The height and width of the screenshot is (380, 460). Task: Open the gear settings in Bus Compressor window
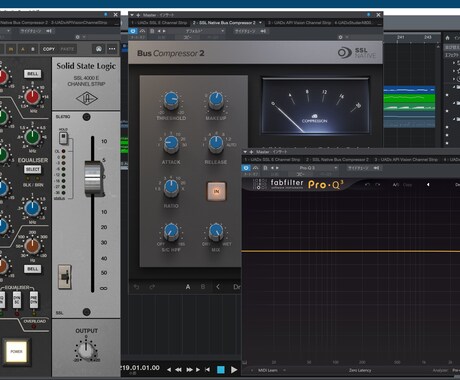tap(340, 37)
